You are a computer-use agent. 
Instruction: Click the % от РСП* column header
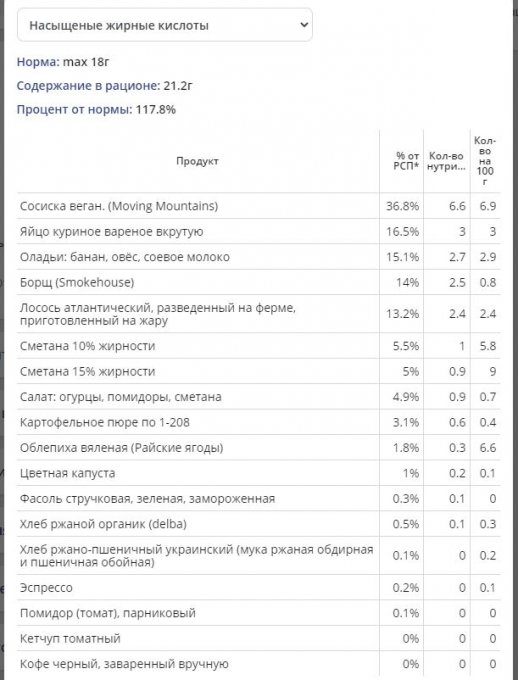(x=407, y=161)
